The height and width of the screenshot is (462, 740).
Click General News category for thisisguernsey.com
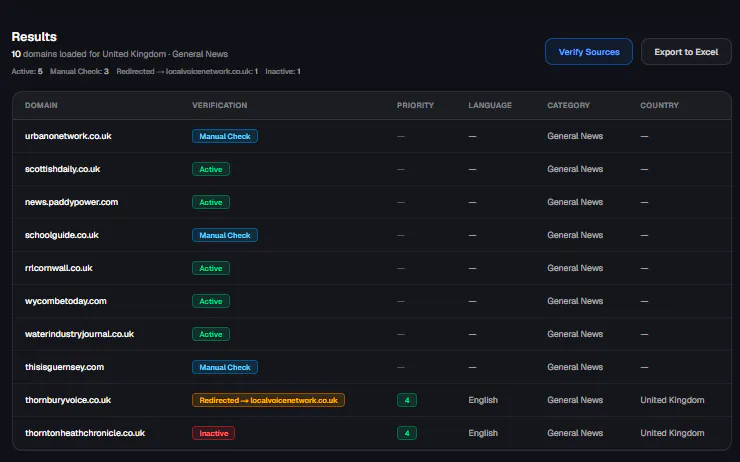click(x=575, y=367)
